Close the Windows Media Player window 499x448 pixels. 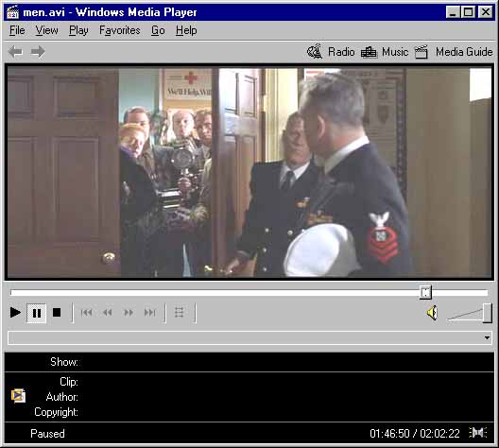click(486, 12)
